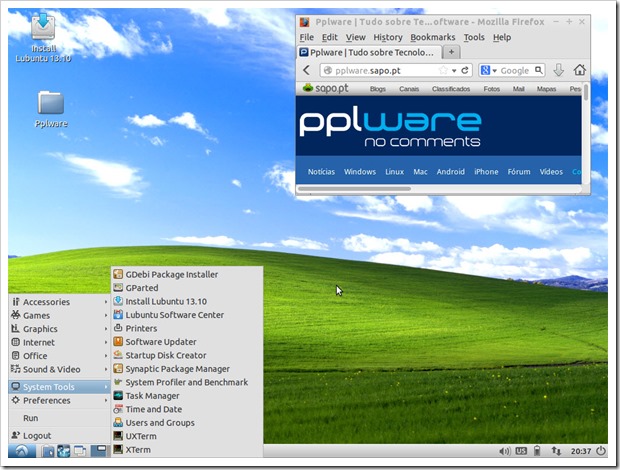This screenshot has width=620, height=470.
Task: Click the desktop pager in the taskbar
Action: pos(98,451)
